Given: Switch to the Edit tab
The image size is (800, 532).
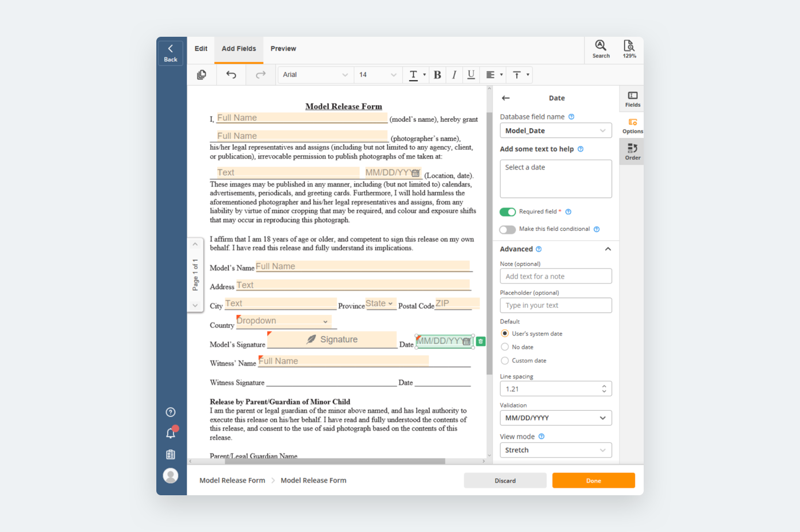Looking at the screenshot, I should point(201,49).
